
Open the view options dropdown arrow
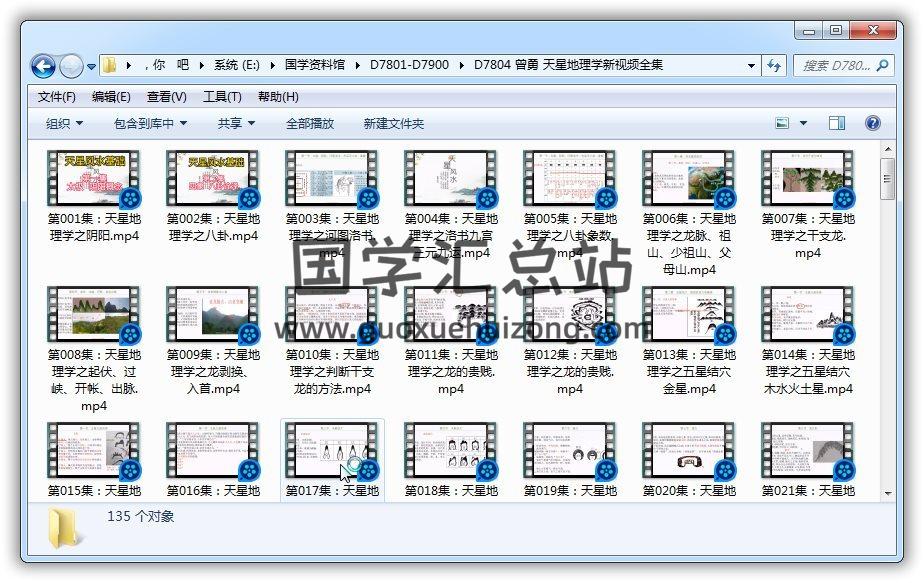(x=804, y=123)
